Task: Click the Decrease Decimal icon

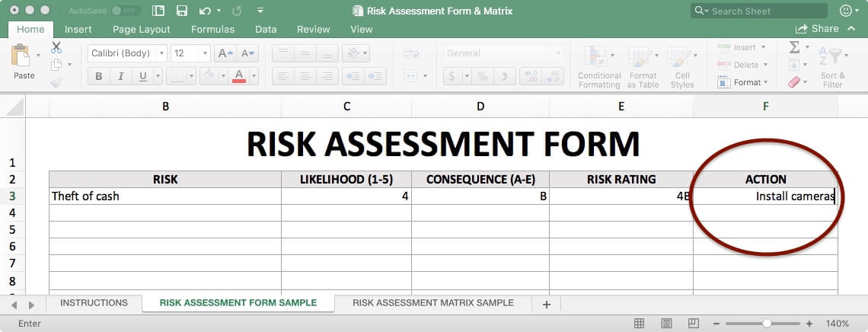Action: 553,76
